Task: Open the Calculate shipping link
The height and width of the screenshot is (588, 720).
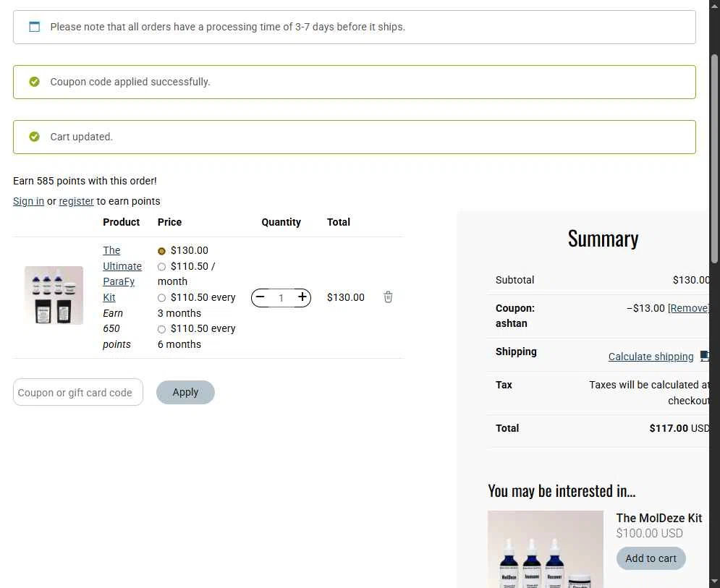Action: (x=651, y=357)
